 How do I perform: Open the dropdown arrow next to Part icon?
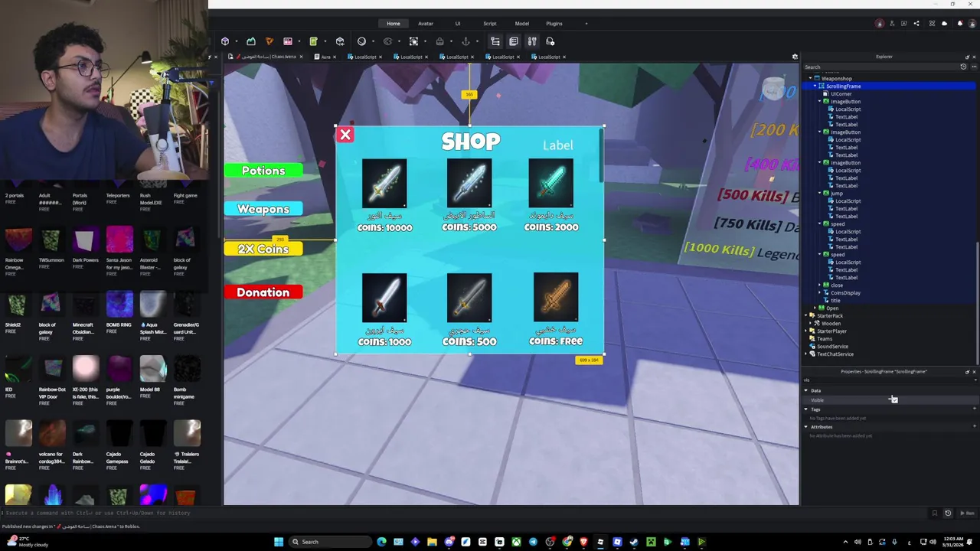pyautogui.click(x=235, y=41)
